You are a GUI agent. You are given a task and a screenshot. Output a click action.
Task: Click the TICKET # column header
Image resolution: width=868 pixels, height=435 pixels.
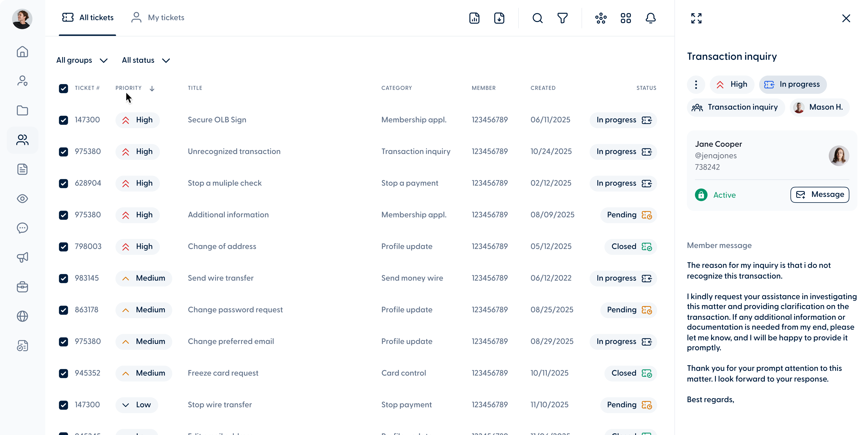pyautogui.click(x=87, y=88)
